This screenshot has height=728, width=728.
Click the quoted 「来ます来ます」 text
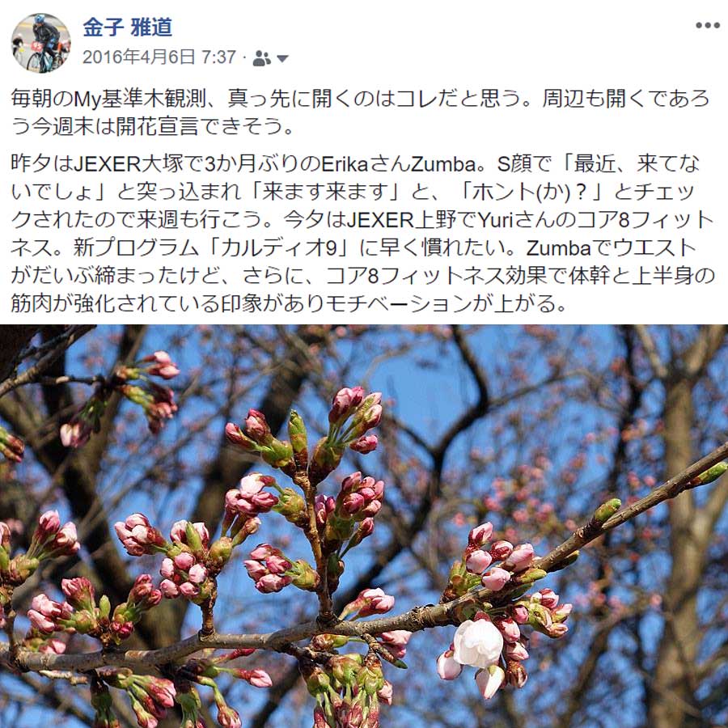324,192
